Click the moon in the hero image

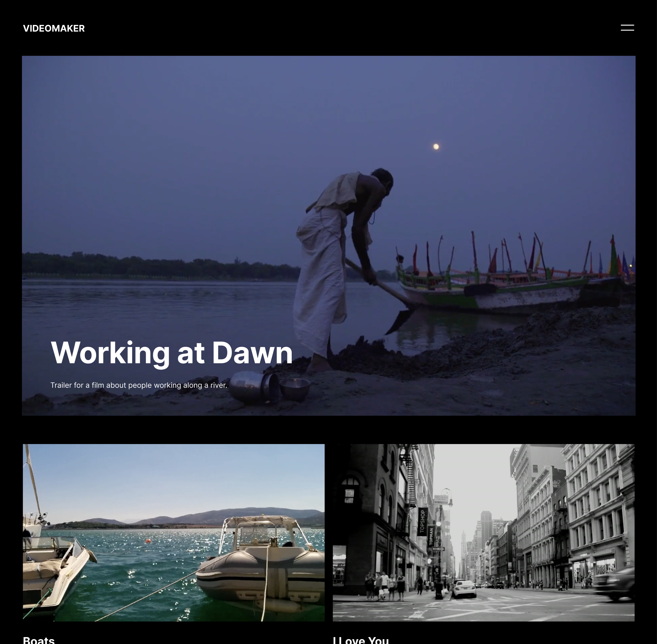pyautogui.click(x=436, y=146)
